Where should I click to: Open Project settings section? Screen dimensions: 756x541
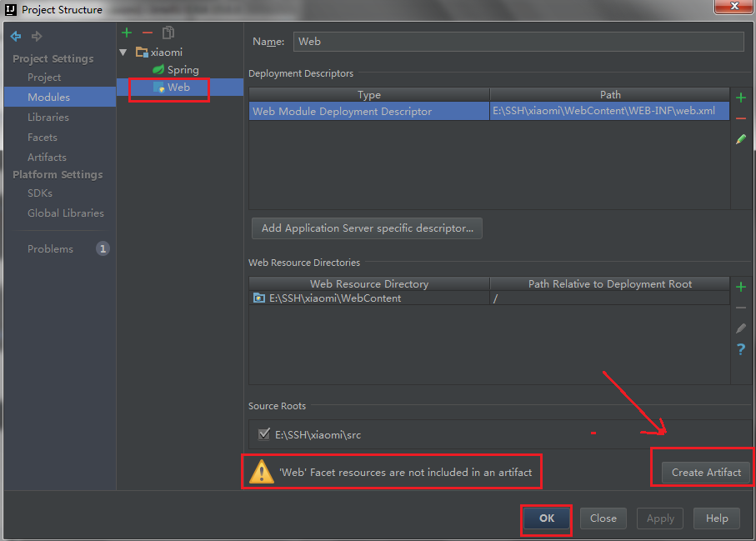coord(44,78)
